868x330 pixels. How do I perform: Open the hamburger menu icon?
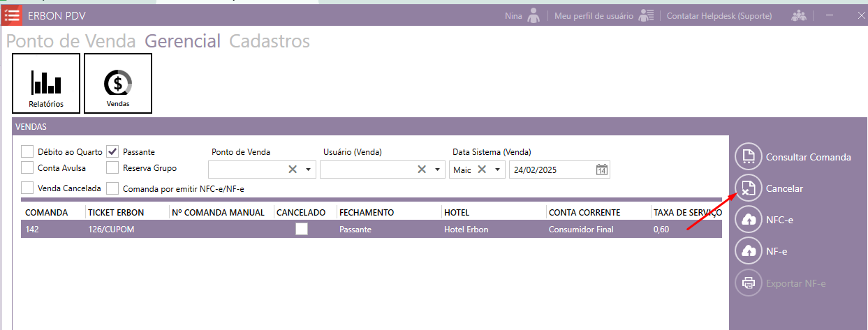click(x=12, y=15)
